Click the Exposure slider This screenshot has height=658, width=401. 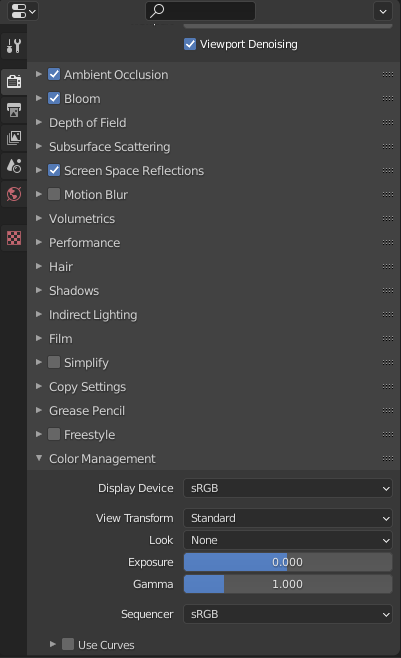pyautogui.click(x=288, y=562)
